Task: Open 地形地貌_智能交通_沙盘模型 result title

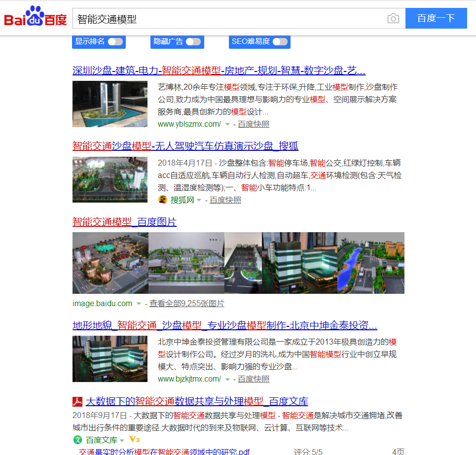Action: click(x=225, y=325)
